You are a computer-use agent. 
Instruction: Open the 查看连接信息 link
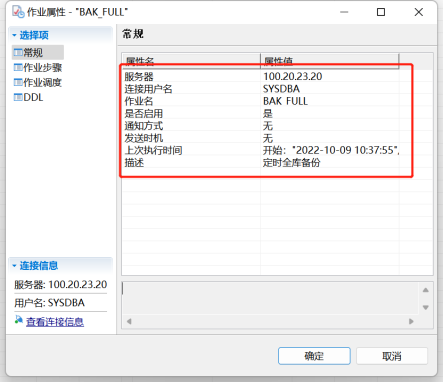click(55, 322)
